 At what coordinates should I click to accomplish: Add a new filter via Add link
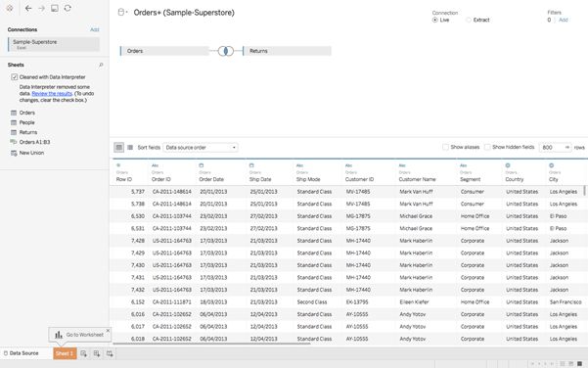pos(564,20)
